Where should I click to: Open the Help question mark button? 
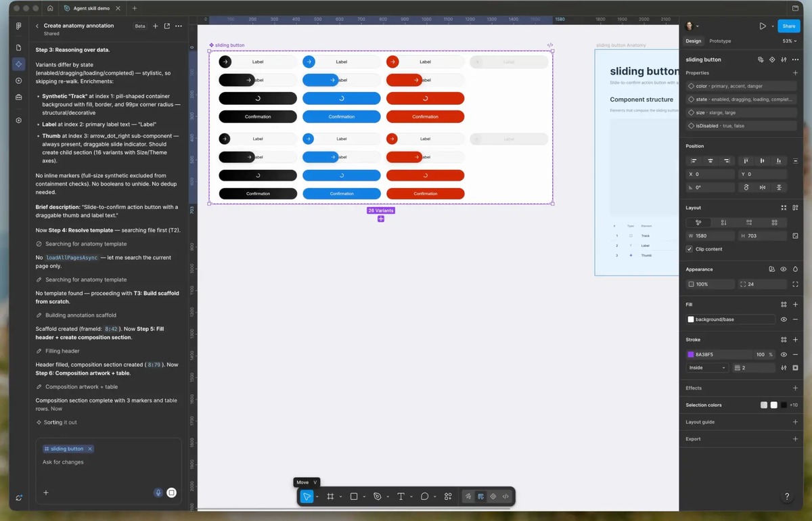787,497
